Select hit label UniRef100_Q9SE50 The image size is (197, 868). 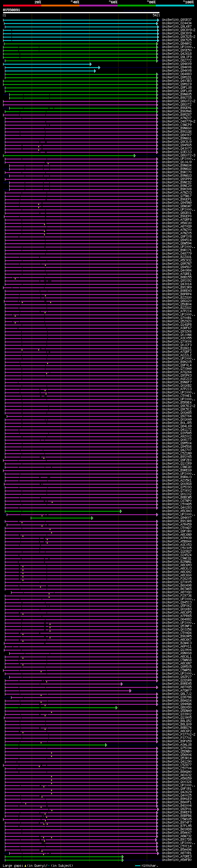point(177,50)
